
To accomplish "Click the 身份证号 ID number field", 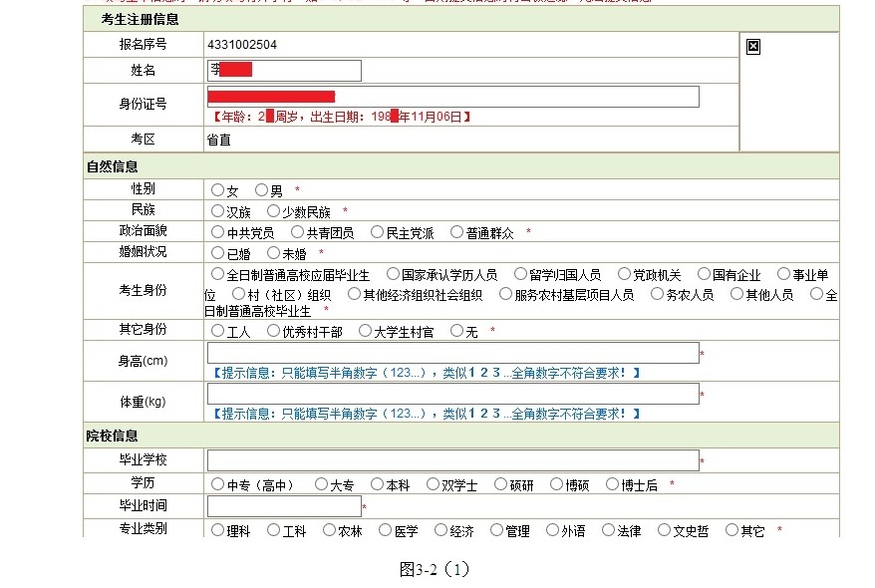I will [x=453, y=97].
